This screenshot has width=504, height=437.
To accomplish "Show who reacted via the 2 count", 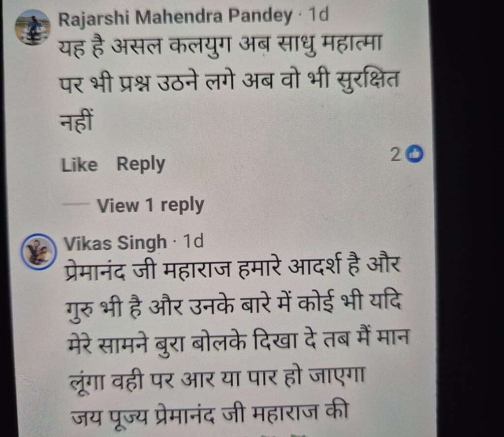I will tap(396, 155).
